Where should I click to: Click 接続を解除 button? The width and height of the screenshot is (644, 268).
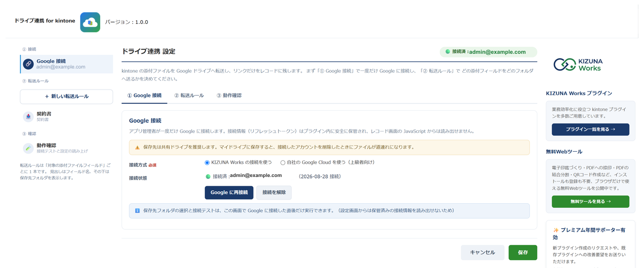274,193
